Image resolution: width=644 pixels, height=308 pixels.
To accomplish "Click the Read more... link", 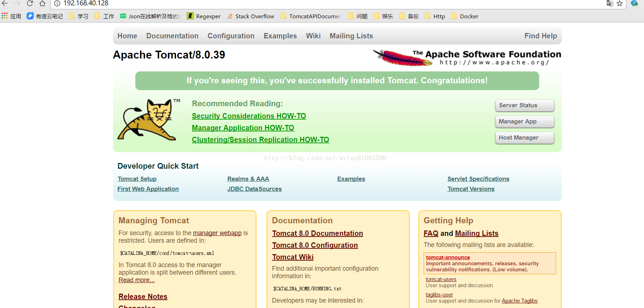I will (136, 280).
